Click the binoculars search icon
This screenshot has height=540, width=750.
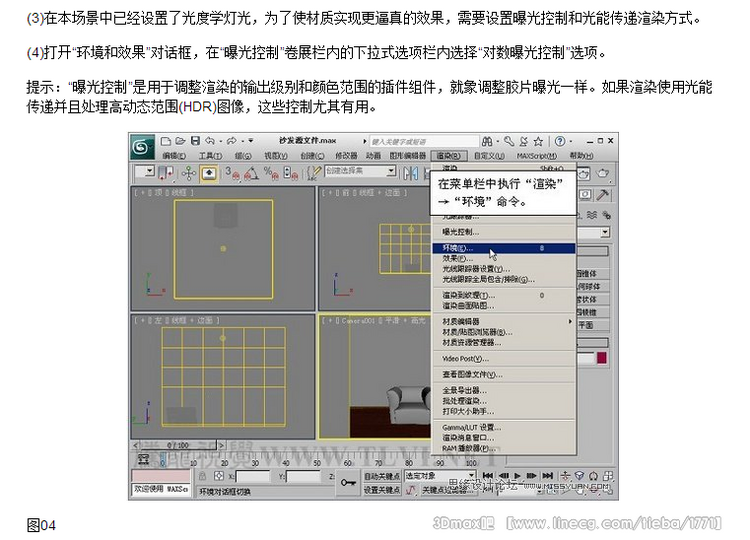tap(487, 141)
